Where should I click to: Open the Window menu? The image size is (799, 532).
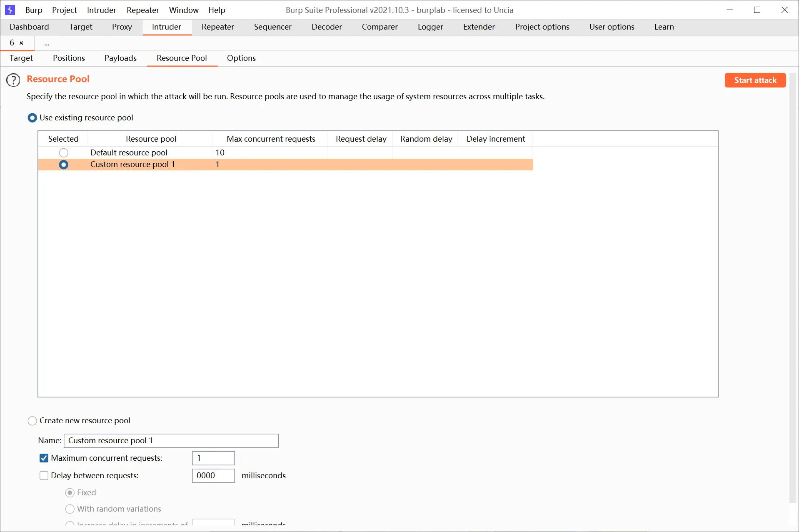[184, 10]
